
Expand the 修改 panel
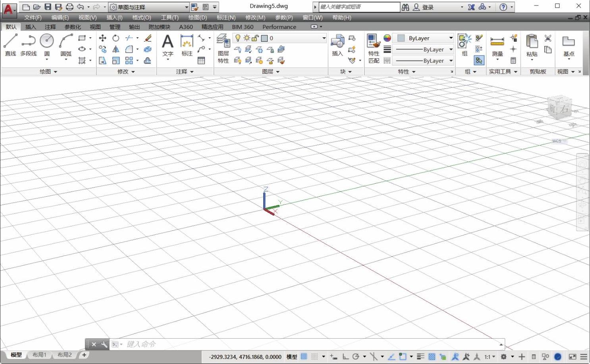(x=126, y=71)
